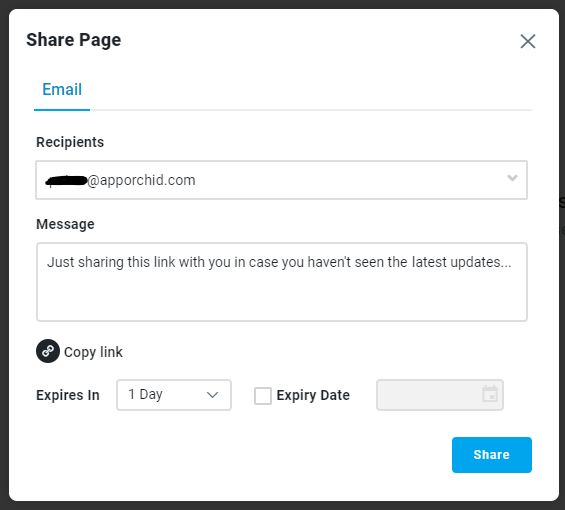Image resolution: width=565 pixels, height=510 pixels.
Task: Click inside the Message text area
Action: (282, 282)
